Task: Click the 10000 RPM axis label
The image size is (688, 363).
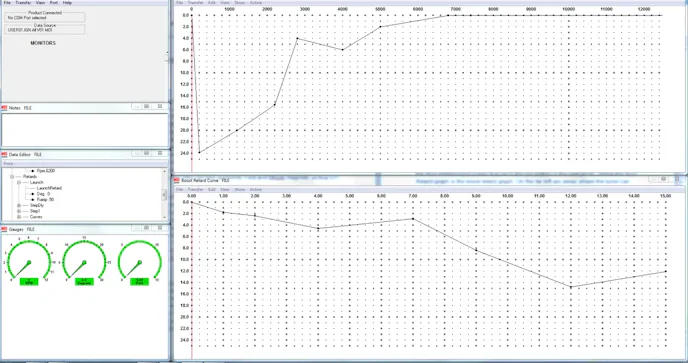Action: [569, 9]
